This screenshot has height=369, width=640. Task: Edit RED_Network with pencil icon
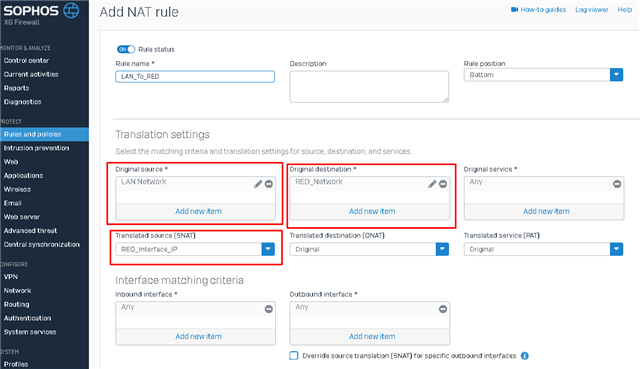click(432, 184)
